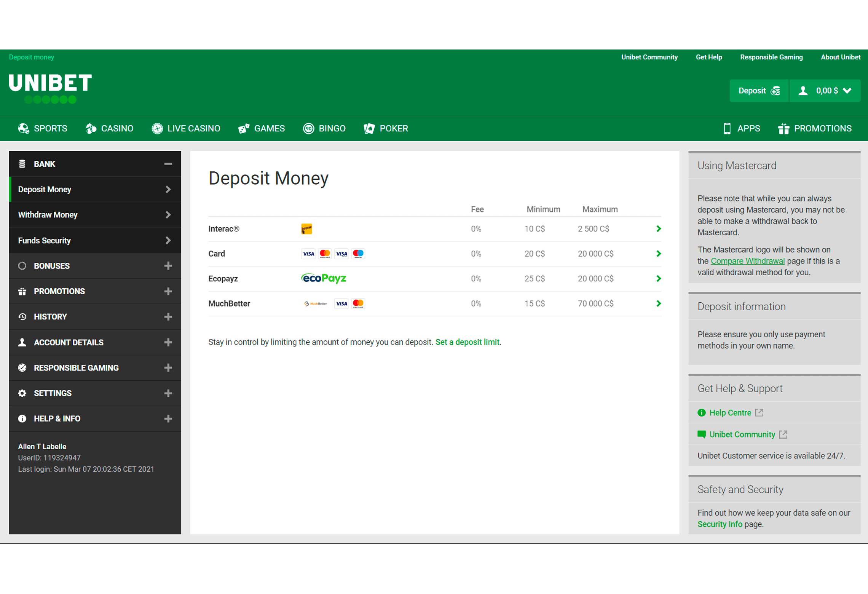Screen dimensions: 868x594
Task: Expand the Bonuses section
Action: [x=168, y=266]
